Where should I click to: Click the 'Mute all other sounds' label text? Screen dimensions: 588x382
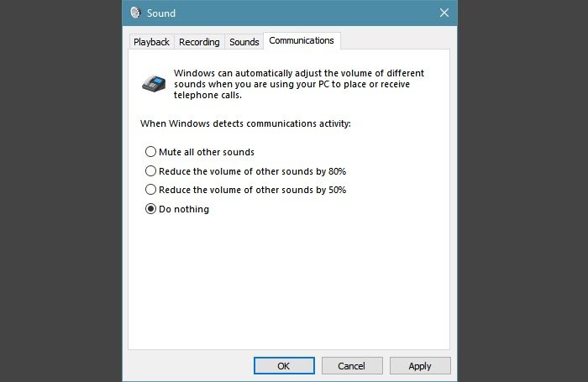206,152
